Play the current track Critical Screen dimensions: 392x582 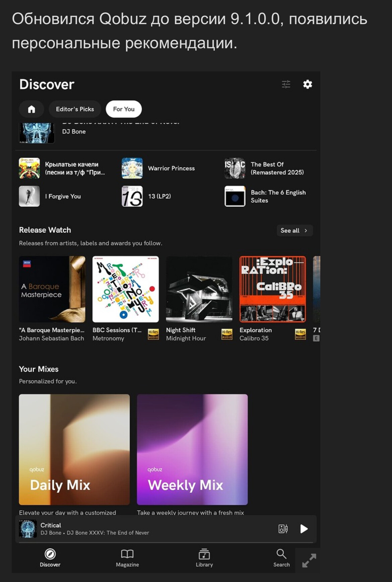304,529
